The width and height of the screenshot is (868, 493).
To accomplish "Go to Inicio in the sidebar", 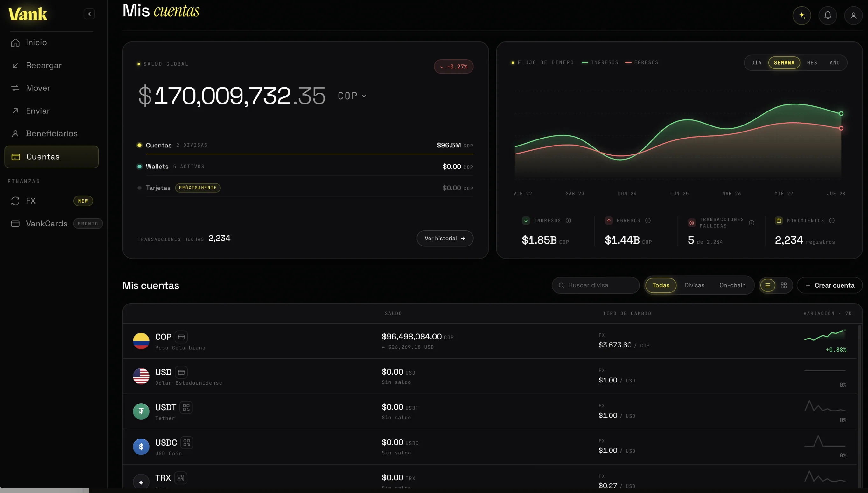I will point(52,43).
